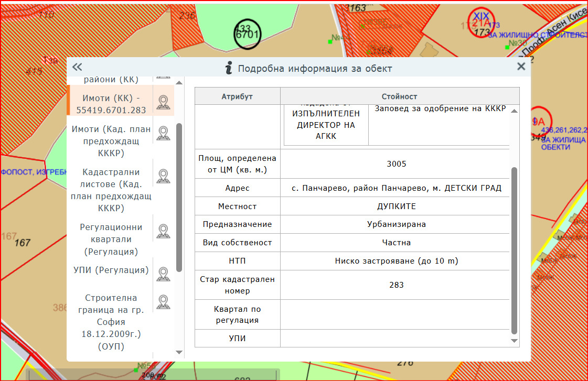
Task: Click circled parcel label 6701 on map
Action: (248, 35)
